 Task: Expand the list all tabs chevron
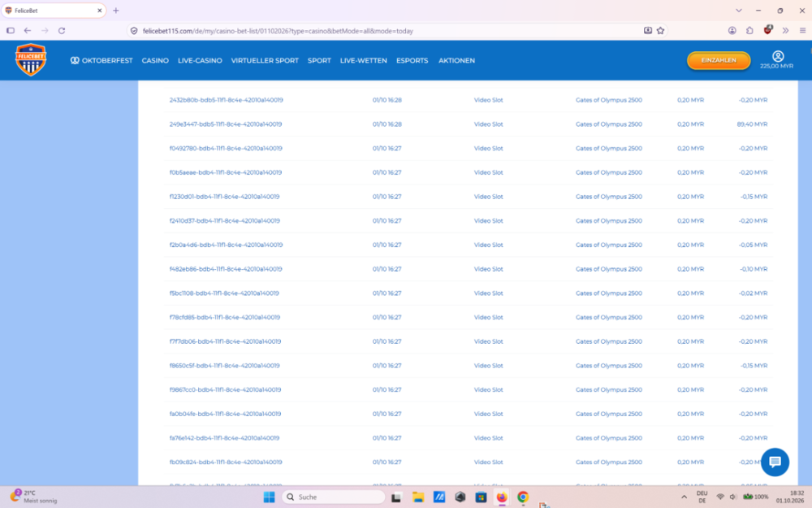739,11
